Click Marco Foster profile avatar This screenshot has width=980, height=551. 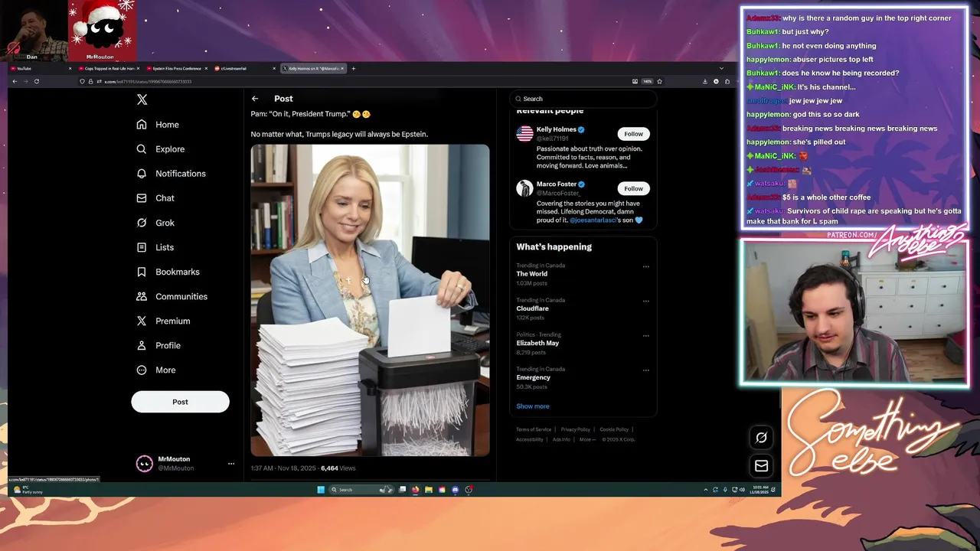524,188
